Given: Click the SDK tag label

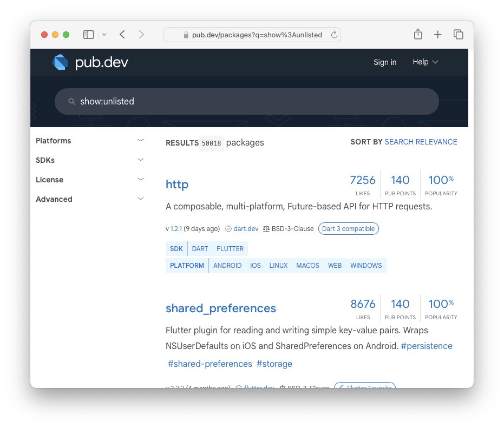Looking at the screenshot, I should point(176,249).
